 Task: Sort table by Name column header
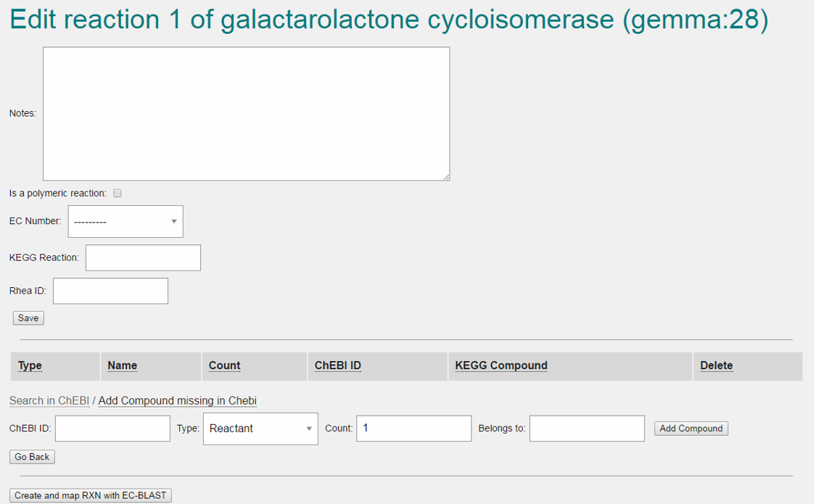click(122, 365)
